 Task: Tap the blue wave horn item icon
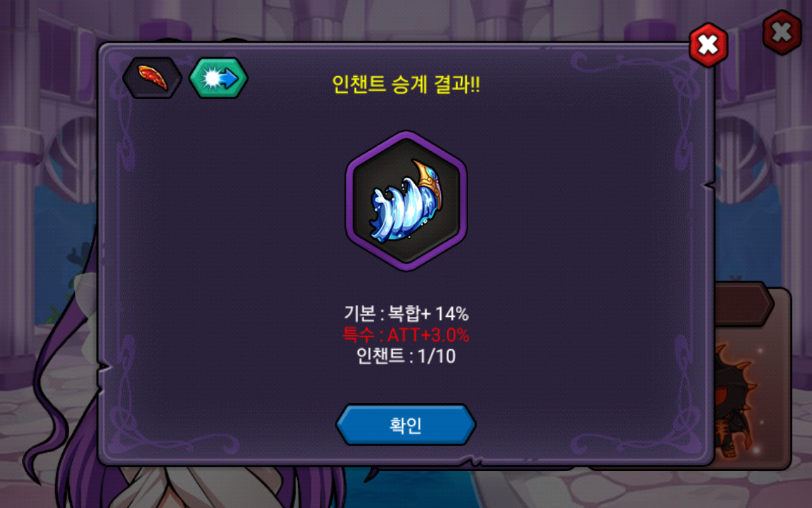(406, 201)
